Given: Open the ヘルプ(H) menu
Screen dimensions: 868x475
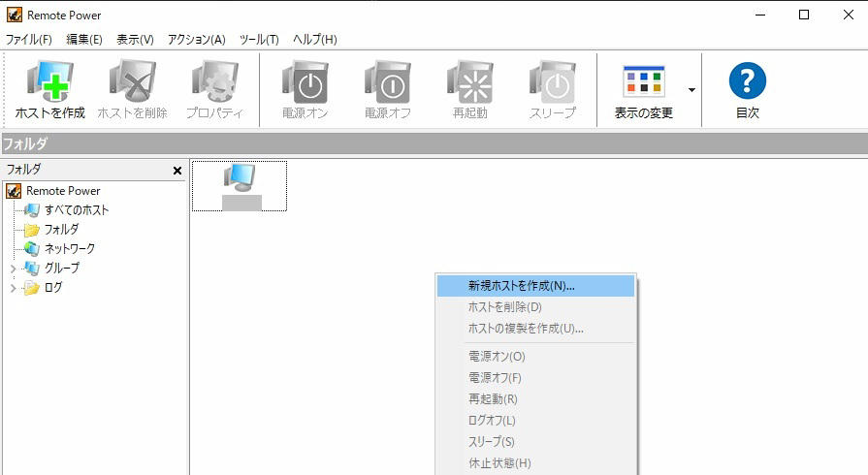Looking at the screenshot, I should [315, 40].
